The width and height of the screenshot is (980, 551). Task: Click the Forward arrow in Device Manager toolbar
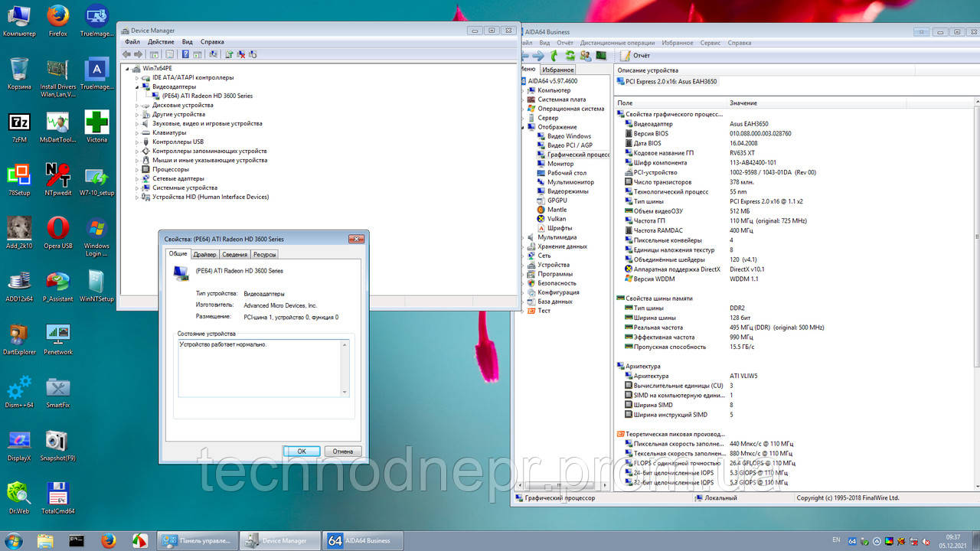pos(139,54)
